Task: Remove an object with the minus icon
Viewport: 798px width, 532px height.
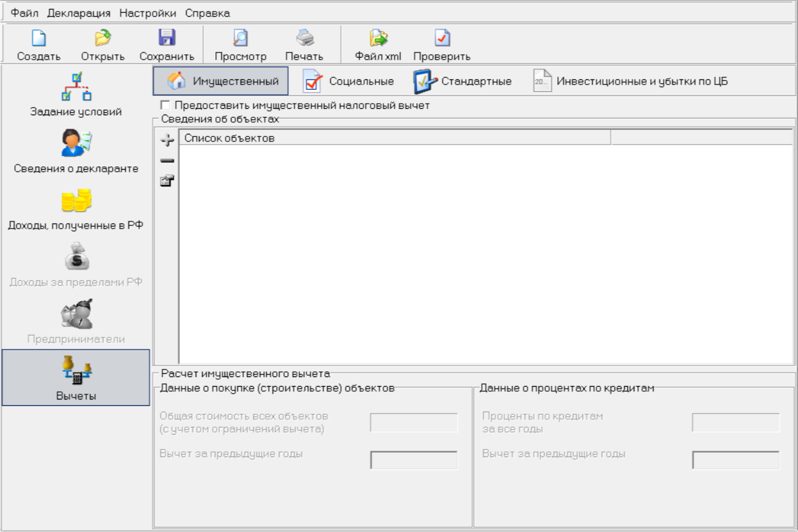Action: point(167,160)
